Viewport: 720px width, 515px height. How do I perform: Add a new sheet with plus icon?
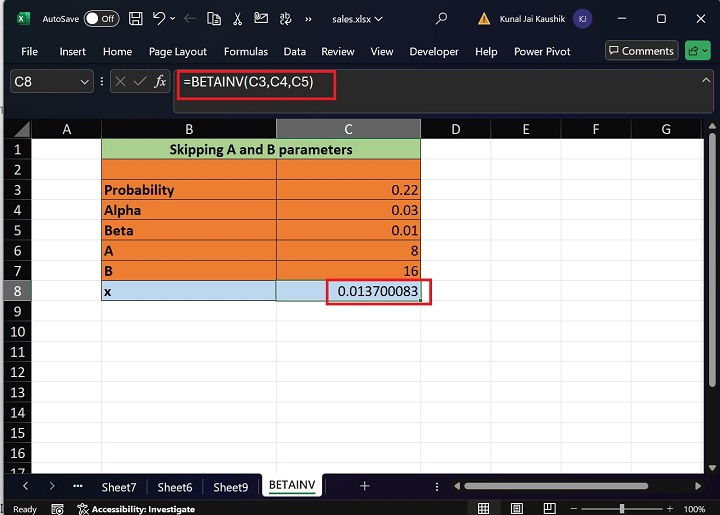point(364,486)
